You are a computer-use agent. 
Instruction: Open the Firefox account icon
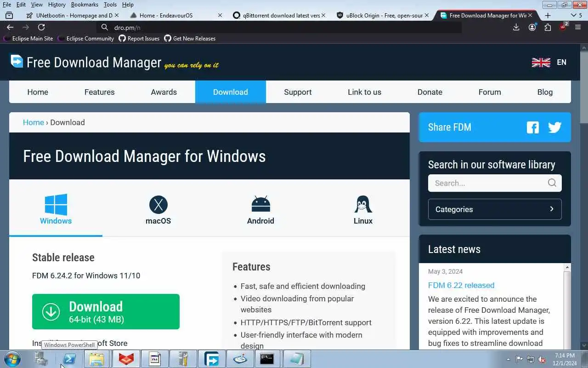[532, 27]
